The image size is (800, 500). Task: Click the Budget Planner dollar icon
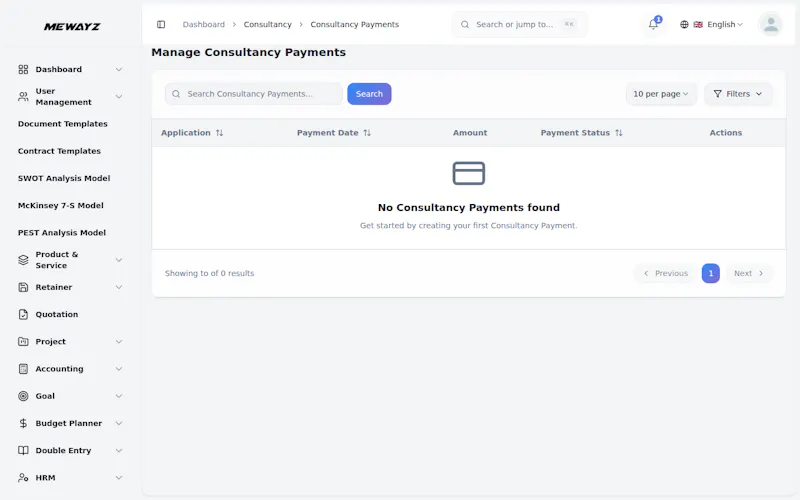[23, 423]
